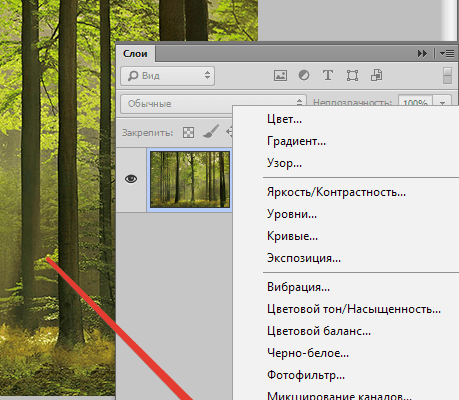Choose Градиент... fill layer
This screenshot has height=400, width=459.
tap(296, 141)
